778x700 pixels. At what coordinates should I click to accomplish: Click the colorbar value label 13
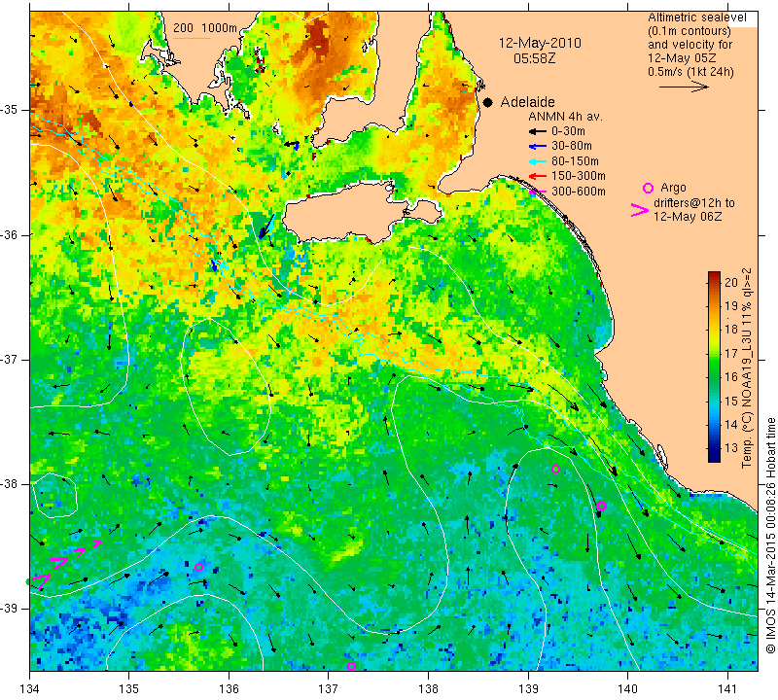[731, 447]
